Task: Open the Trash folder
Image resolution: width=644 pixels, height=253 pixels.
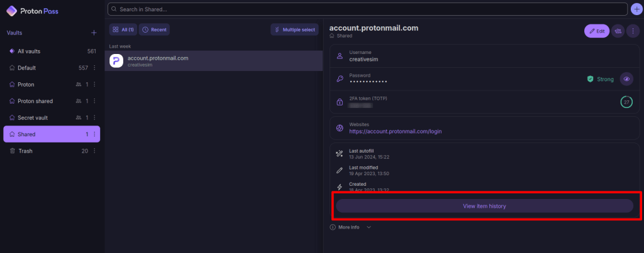Action: (x=52, y=151)
